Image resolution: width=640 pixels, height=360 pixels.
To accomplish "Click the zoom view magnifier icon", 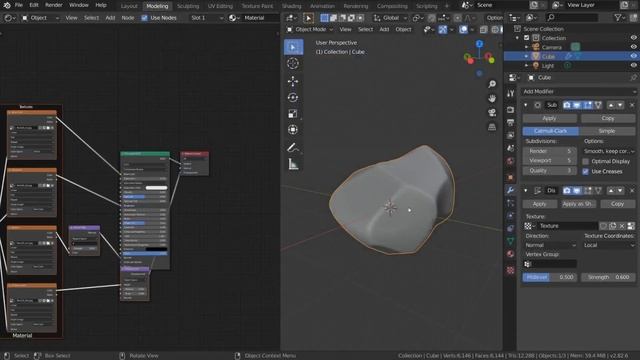I will pos(492,84).
